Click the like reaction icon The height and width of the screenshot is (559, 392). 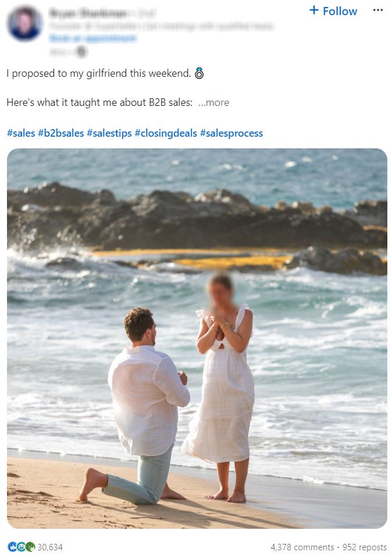[12, 547]
